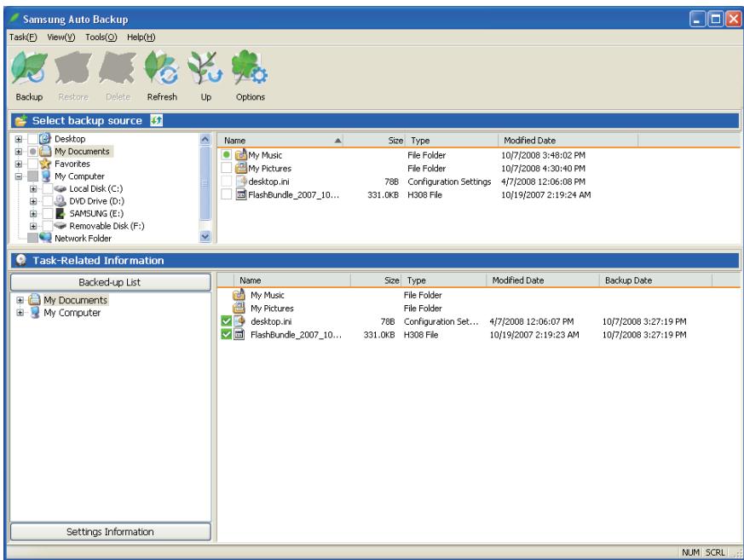Screen dimensions: 744x560
Task: Click desktop.ini file icon in source list
Action: (x=241, y=182)
